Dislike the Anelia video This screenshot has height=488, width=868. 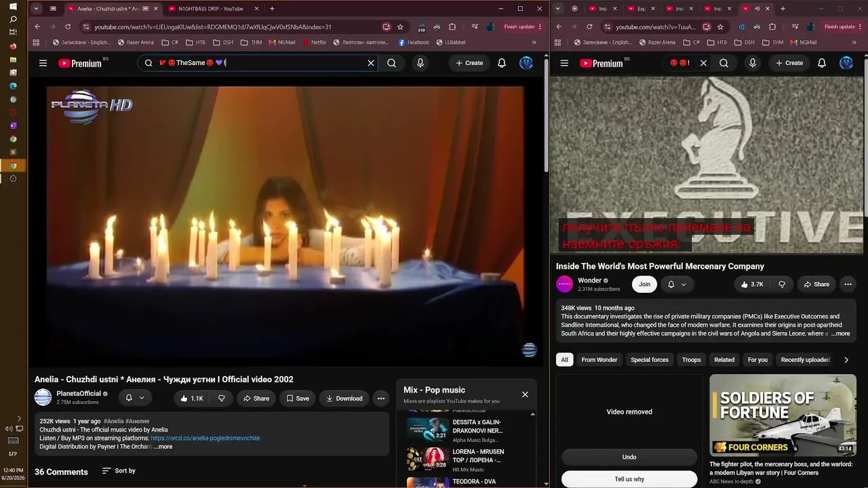click(x=221, y=399)
